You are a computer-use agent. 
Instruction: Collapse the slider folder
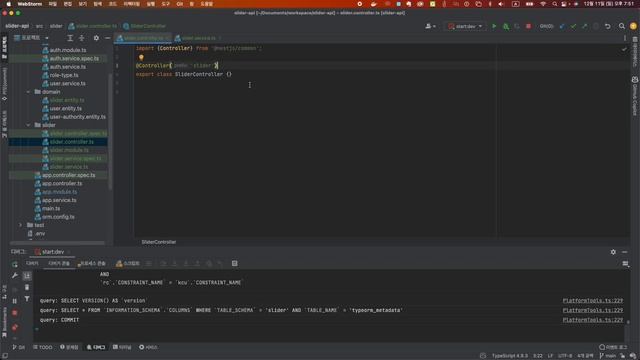point(28,125)
